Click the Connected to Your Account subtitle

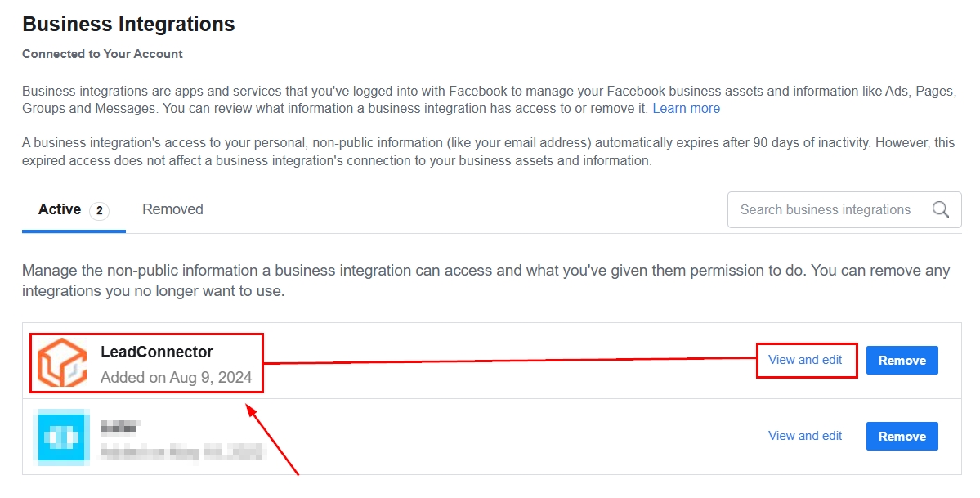[102, 54]
